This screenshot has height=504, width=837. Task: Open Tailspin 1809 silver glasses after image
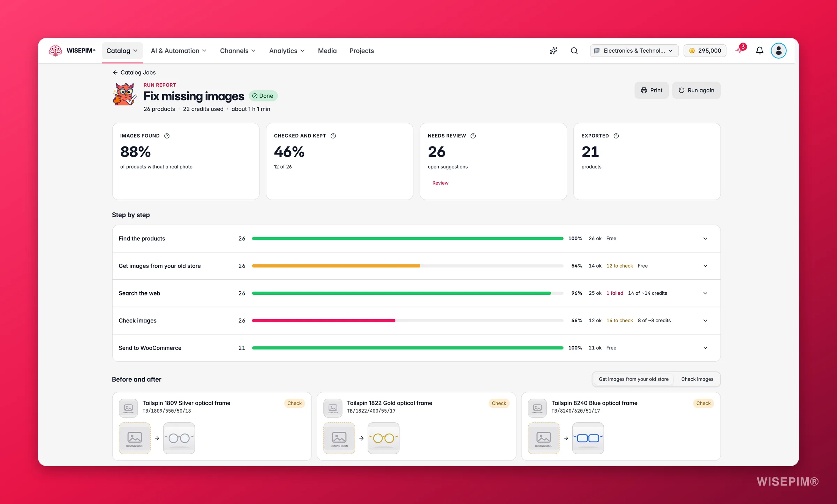tap(179, 438)
